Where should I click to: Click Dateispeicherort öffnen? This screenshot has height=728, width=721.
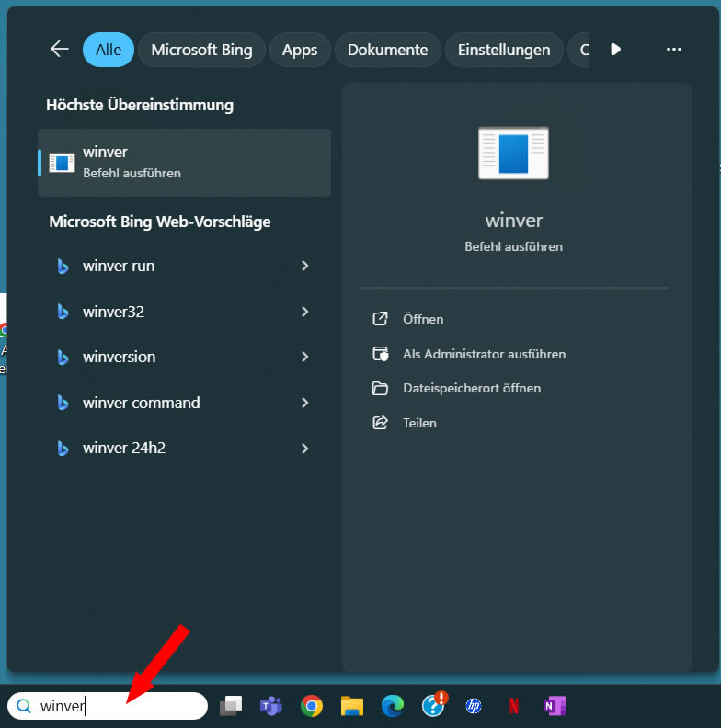pos(472,388)
